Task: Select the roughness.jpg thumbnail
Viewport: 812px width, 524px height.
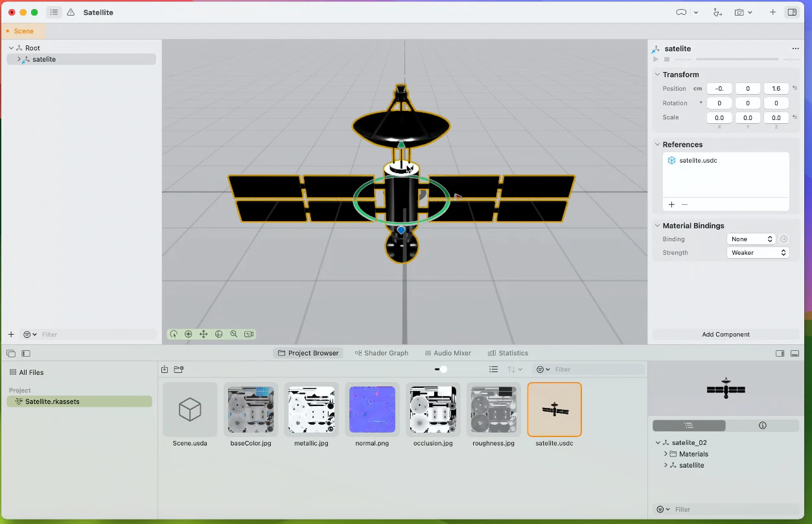Action: pyautogui.click(x=494, y=409)
